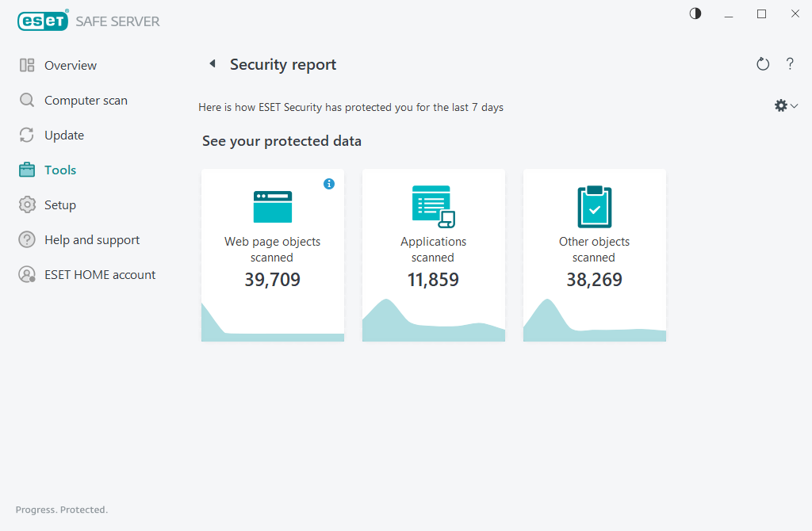
Task: Click the ESET HOME account person icon
Action: click(27, 274)
